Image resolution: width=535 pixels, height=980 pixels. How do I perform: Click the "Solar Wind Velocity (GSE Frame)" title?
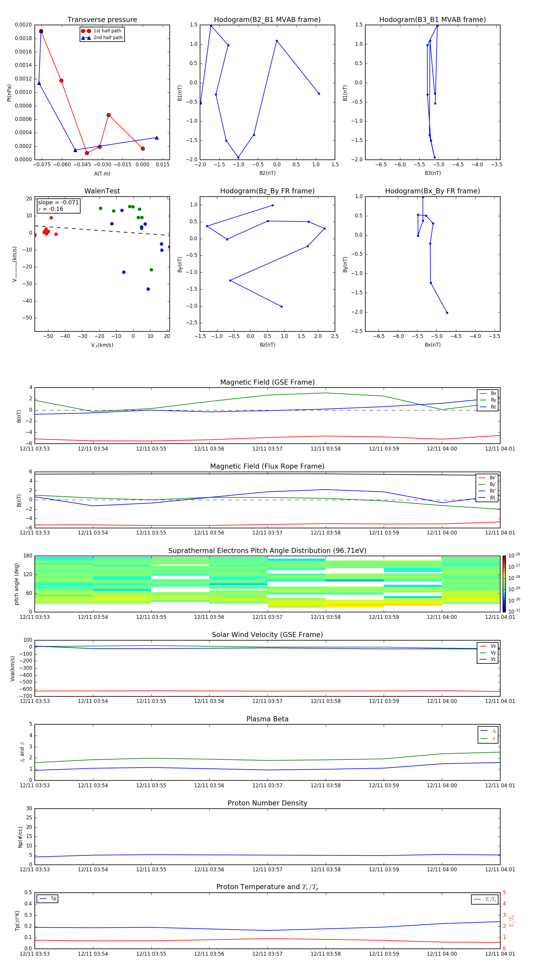(x=267, y=635)
